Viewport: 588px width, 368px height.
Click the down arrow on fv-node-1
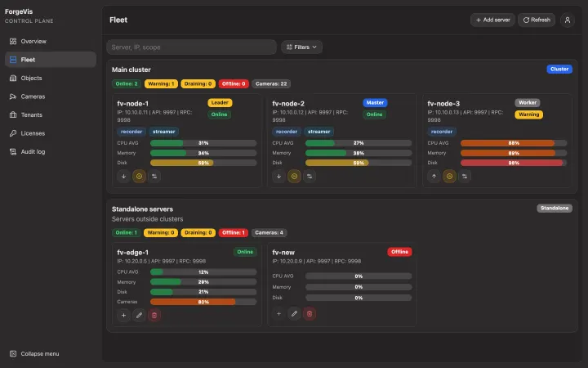pos(123,176)
